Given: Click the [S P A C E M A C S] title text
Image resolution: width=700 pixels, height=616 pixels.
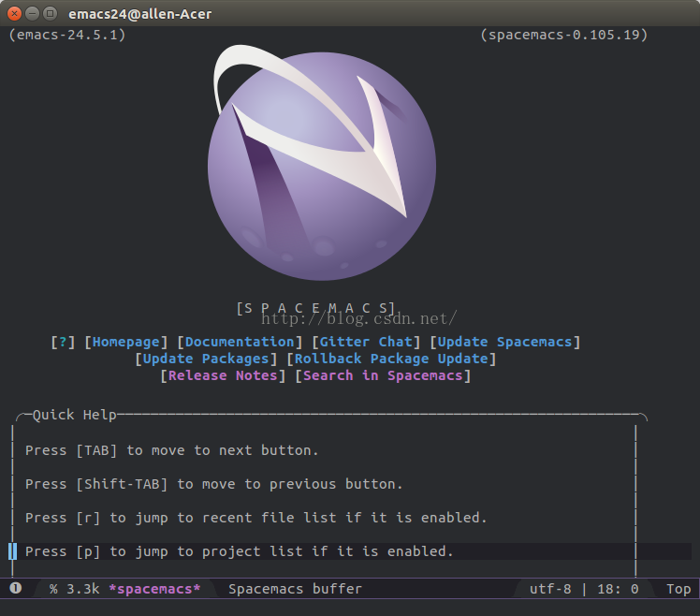Looking at the screenshot, I should tap(316, 308).
